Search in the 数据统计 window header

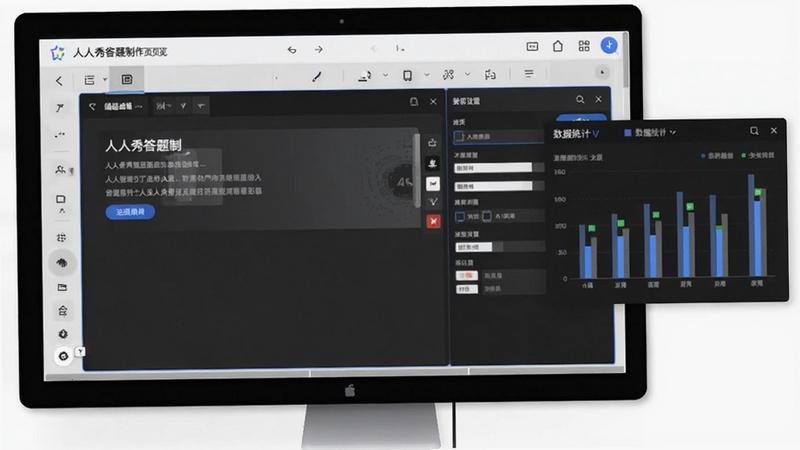point(754,131)
